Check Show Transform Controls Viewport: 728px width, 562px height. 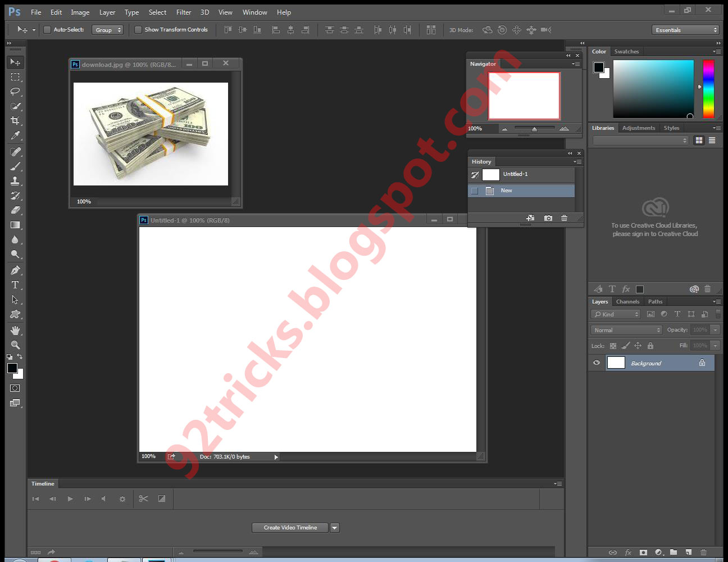[138, 29]
